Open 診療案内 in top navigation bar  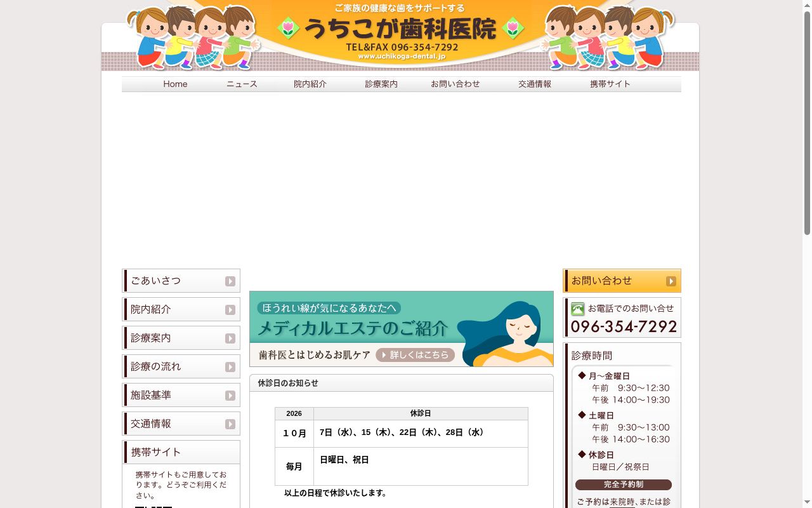point(381,84)
